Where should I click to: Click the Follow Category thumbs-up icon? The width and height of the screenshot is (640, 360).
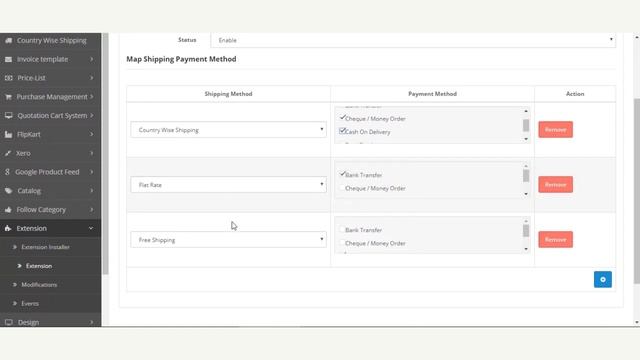tap(9, 209)
